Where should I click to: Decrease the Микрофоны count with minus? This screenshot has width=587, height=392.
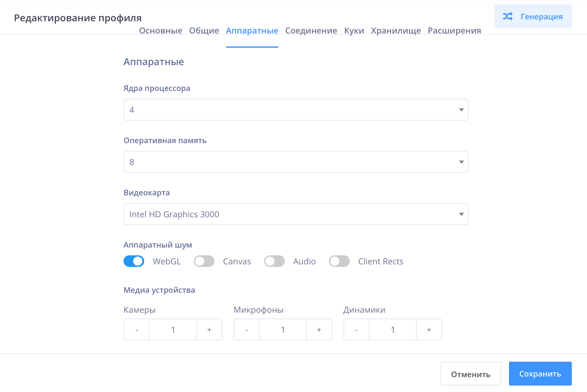pyautogui.click(x=246, y=330)
